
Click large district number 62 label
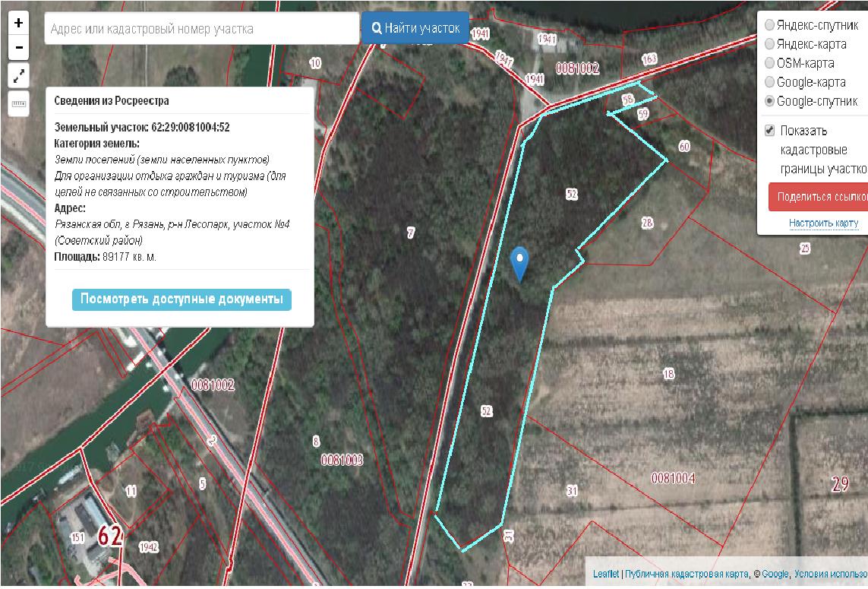point(110,537)
